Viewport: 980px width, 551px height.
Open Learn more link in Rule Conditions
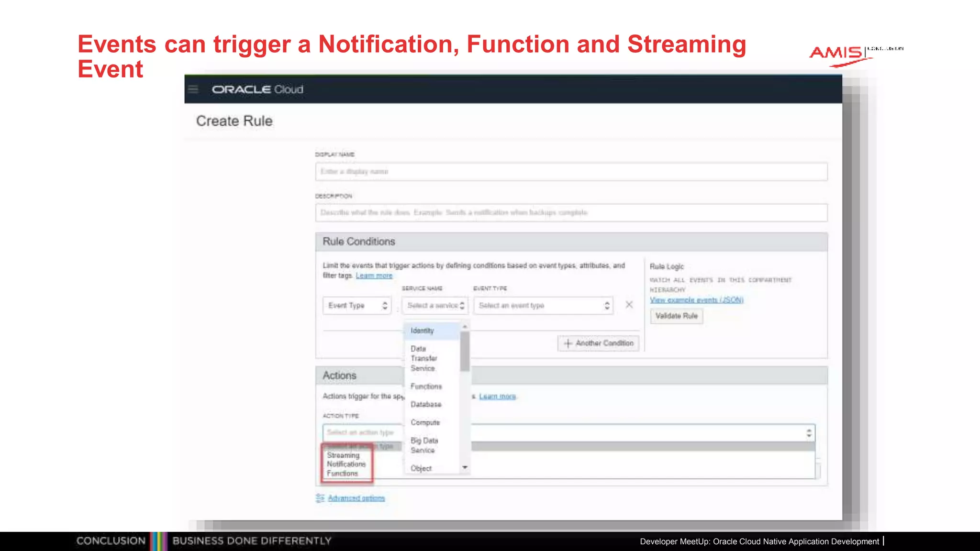click(x=374, y=275)
